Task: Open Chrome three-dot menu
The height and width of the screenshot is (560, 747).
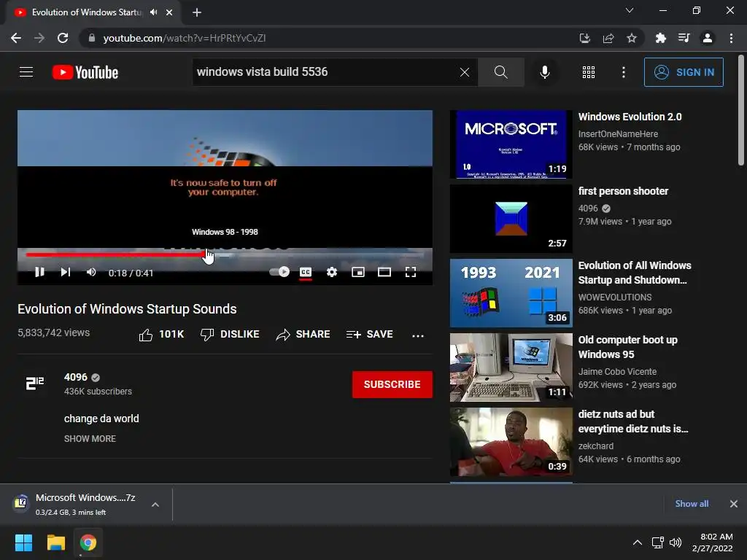Action: [731, 38]
